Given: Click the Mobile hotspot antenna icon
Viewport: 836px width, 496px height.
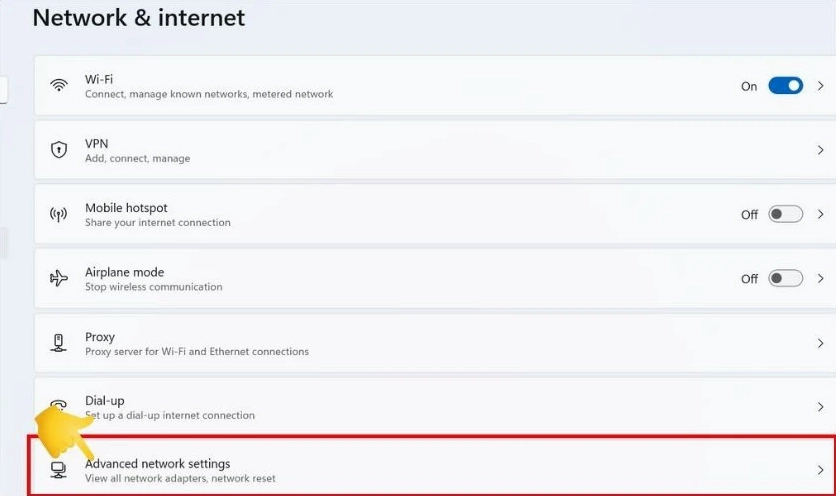Looking at the screenshot, I should pyautogui.click(x=58, y=214).
